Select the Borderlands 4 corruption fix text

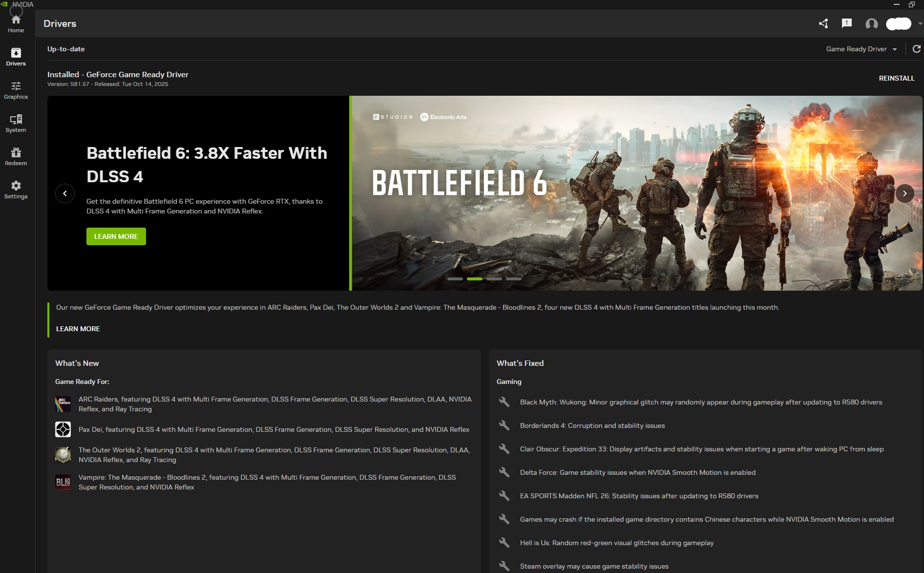(x=592, y=425)
